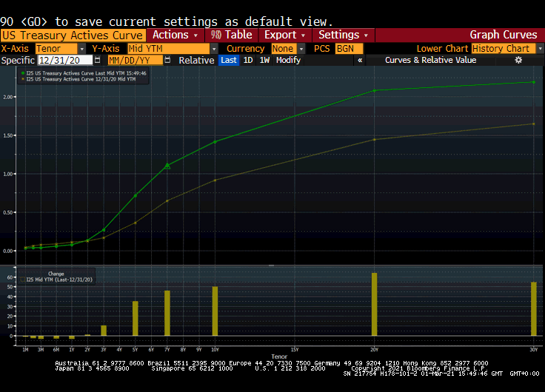Image resolution: width=545 pixels, height=392 pixels.
Task: Select US Treasury Actives Curve tab
Action: click(73, 36)
